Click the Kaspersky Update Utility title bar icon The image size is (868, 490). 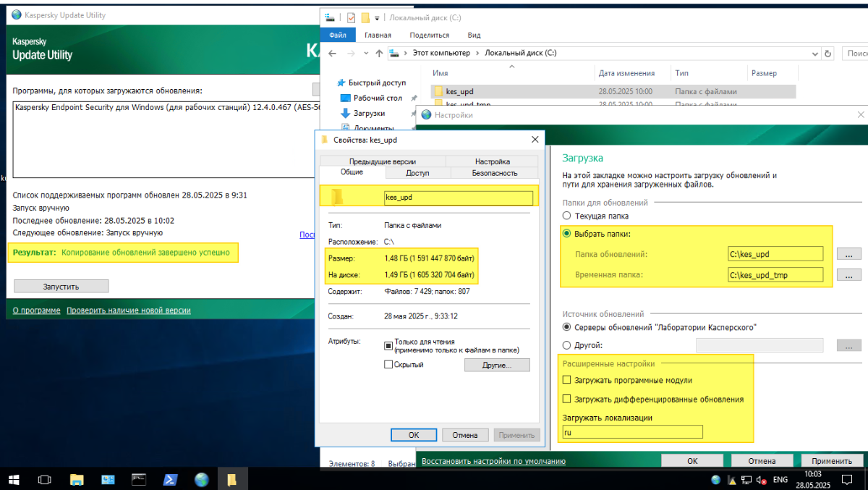17,14
